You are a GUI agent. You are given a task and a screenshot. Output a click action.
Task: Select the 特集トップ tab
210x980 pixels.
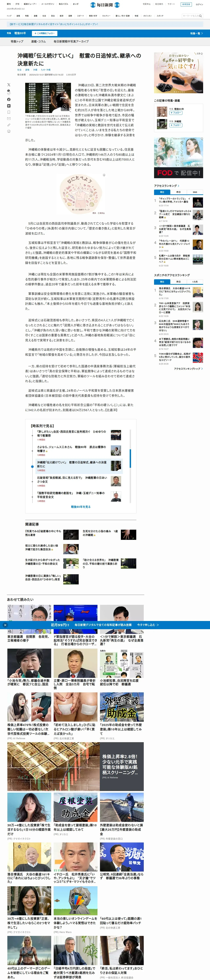[17, 41]
